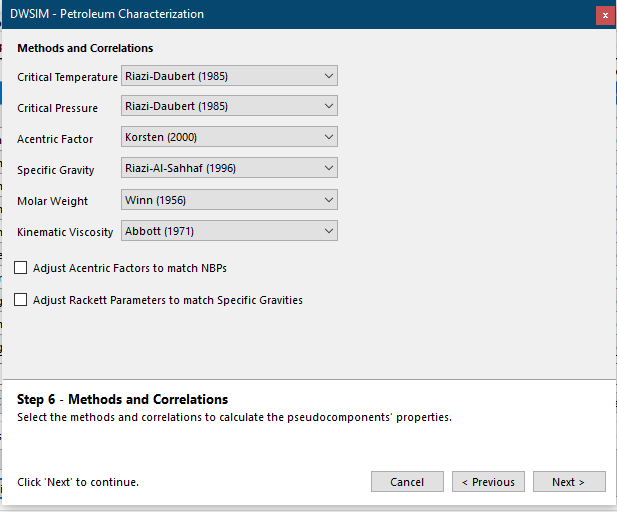
Task: Click the Adjust Acentric Factors label text
Action: 130,268
